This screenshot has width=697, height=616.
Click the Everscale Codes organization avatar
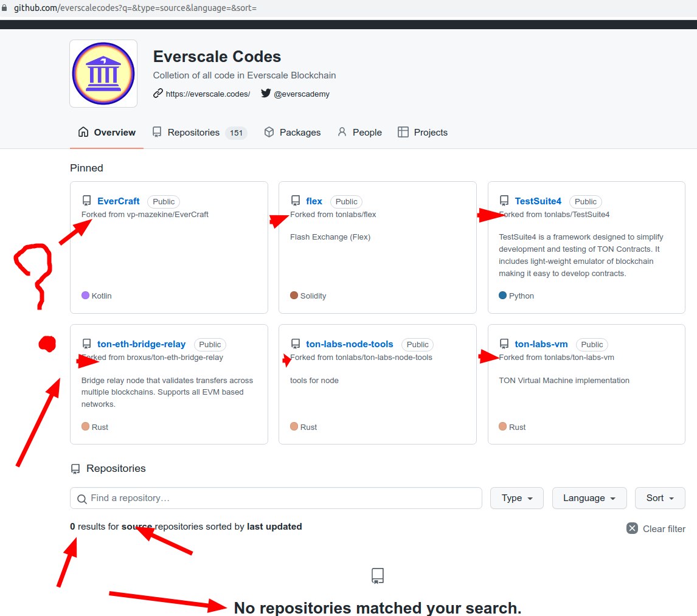(x=103, y=74)
